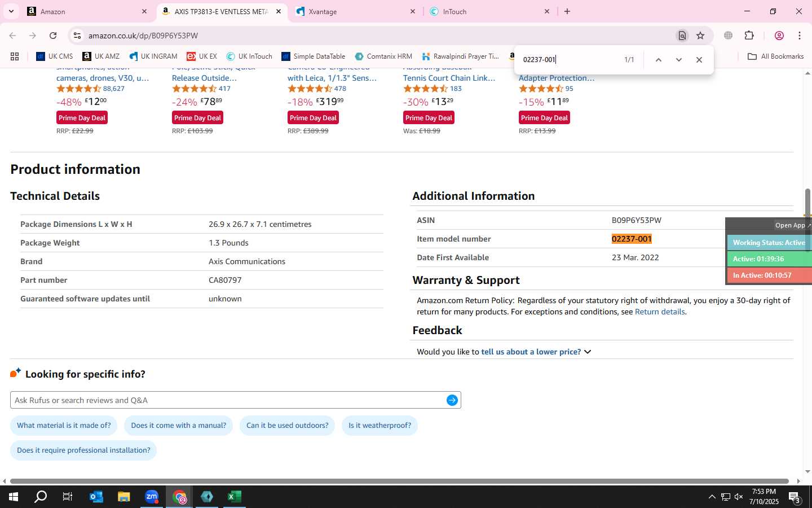Open the Extensions puzzle icon
The image size is (812, 508).
[749, 36]
